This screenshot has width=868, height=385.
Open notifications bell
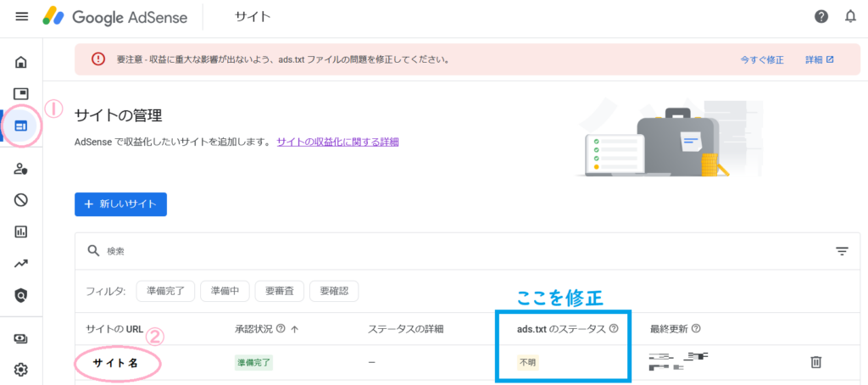(850, 17)
